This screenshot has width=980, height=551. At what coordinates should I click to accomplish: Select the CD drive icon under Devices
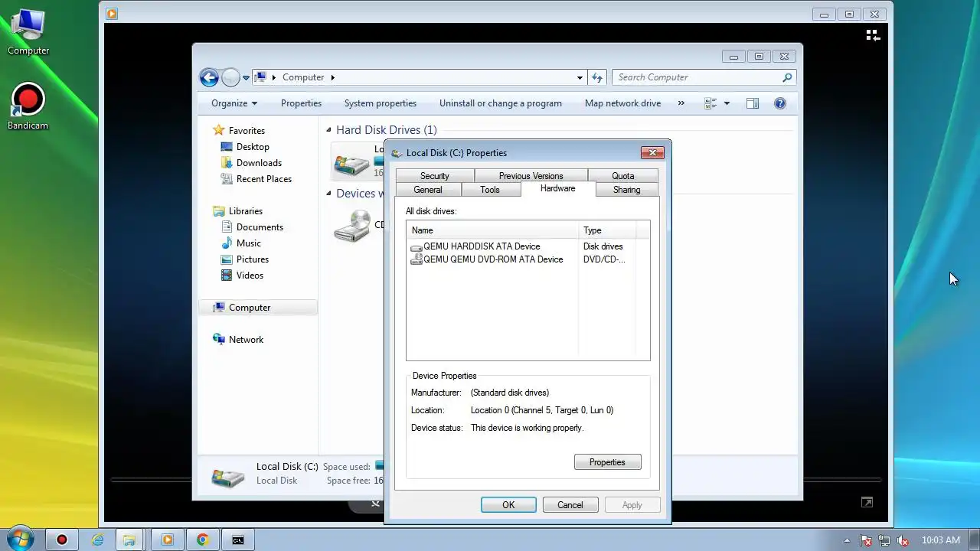point(352,226)
